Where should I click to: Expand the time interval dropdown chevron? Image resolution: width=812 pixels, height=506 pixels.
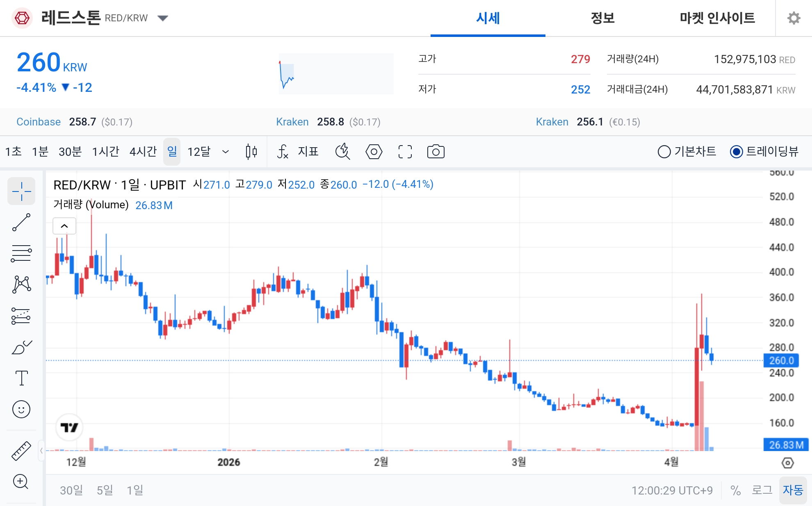pos(226,152)
